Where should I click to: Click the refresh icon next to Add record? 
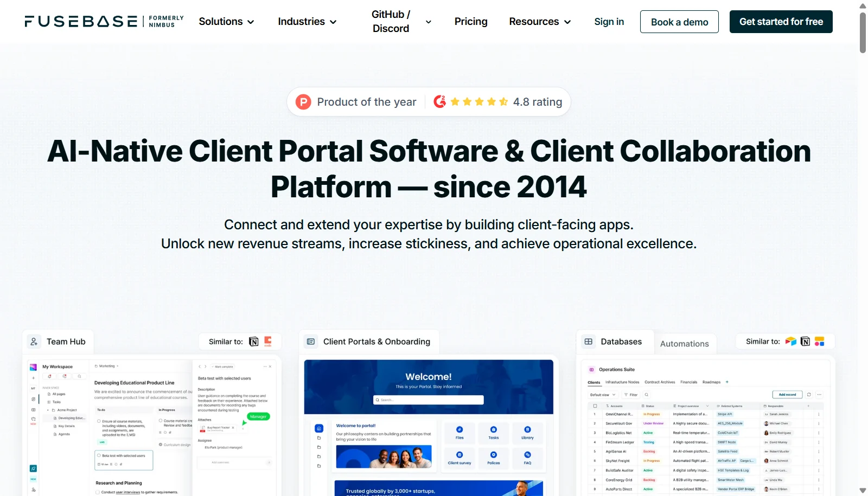click(809, 395)
